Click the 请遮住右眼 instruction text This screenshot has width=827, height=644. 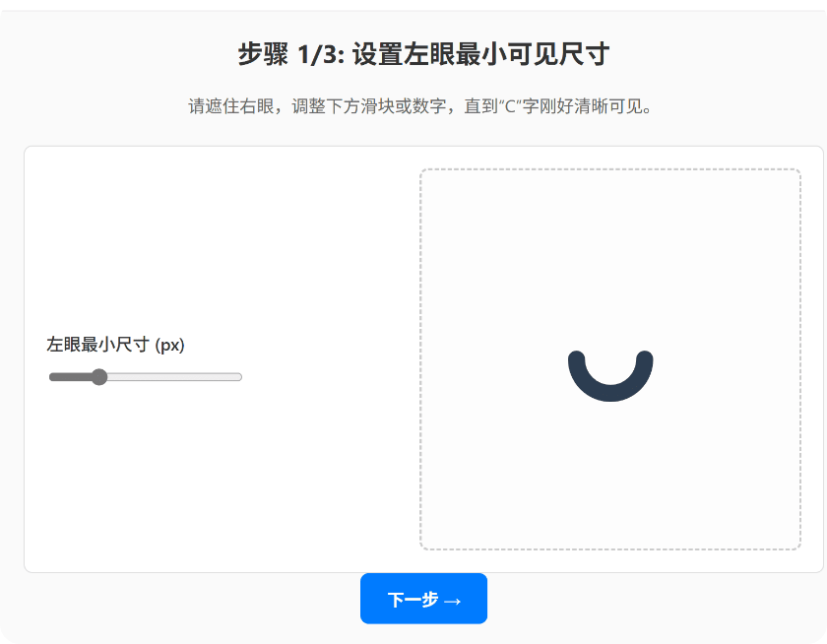click(x=231, y=106)
